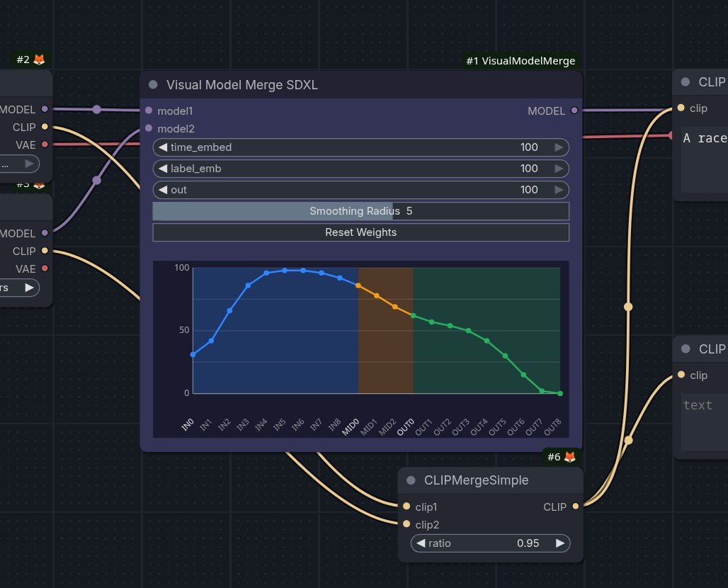Click the Reset Weights button
The height and width of the screenshot is (588, 728).
360,232
